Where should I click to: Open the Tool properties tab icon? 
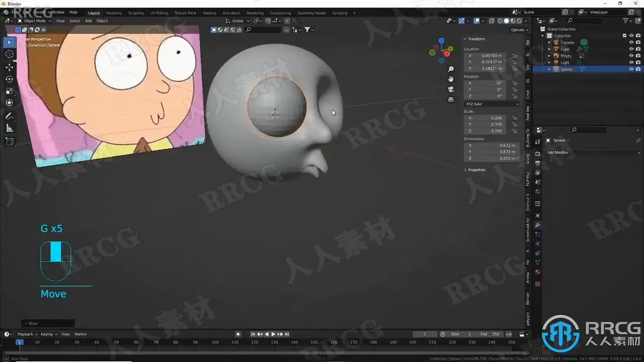538,142
